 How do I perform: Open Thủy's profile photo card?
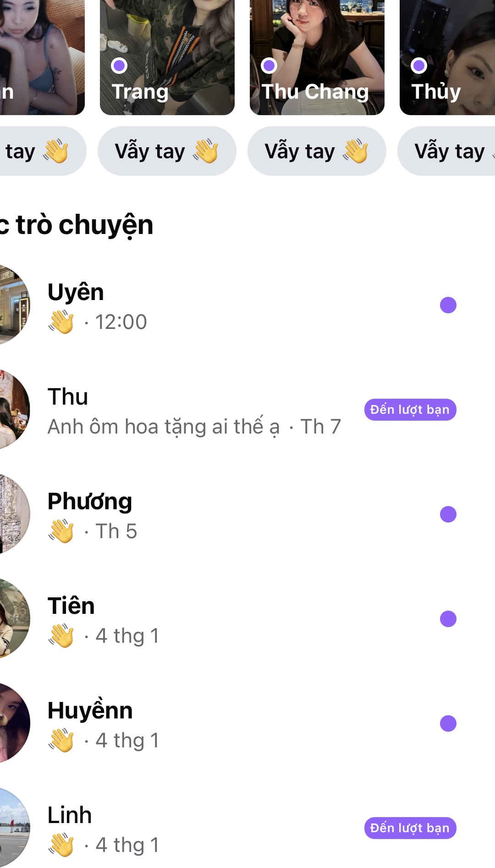point(447,57)
